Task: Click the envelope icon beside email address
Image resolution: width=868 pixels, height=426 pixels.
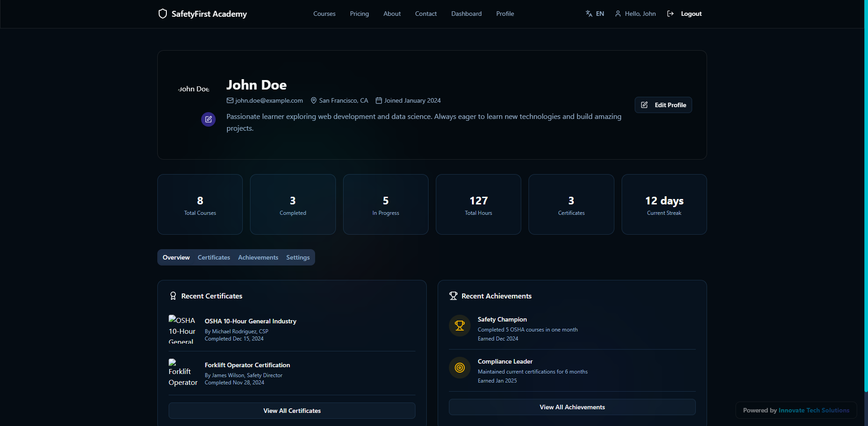Action: pos(230,100)
